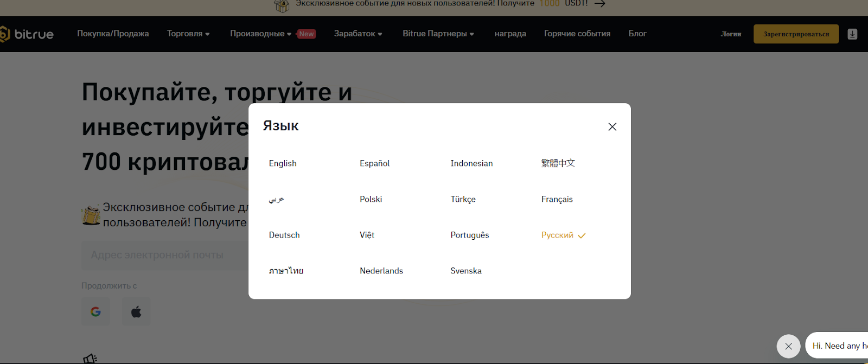
Task: Expand the Заработок dropdown menu
Action: (x=358, y=34)
